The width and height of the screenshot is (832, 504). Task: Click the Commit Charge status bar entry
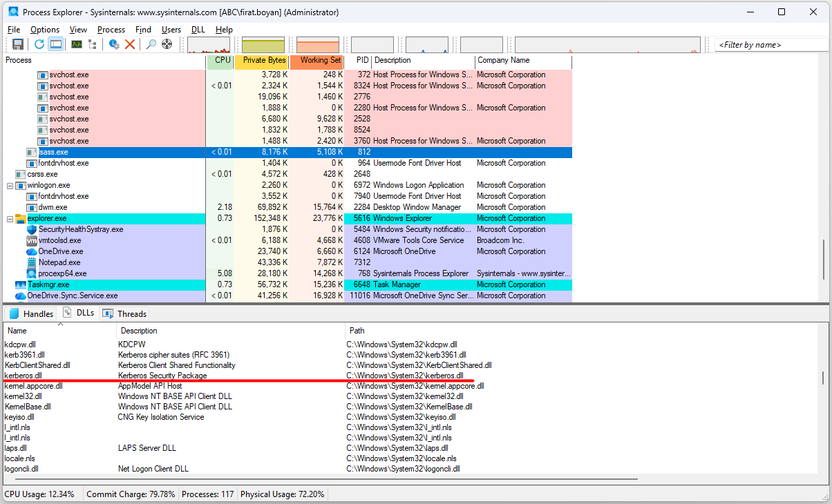tap(131, 494)
